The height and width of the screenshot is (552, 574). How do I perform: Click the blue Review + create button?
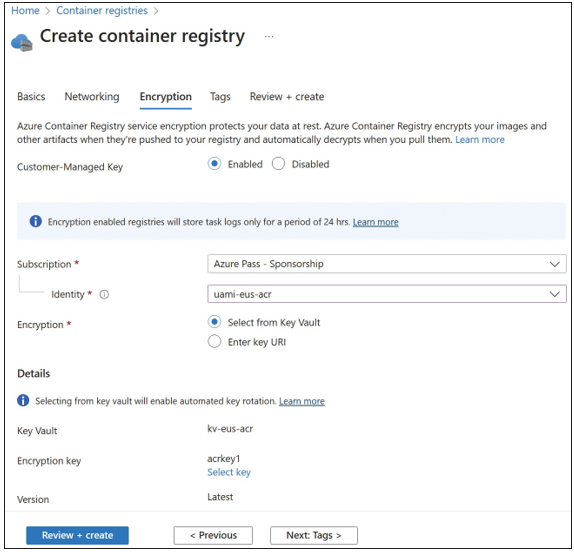tap(77, 535)
